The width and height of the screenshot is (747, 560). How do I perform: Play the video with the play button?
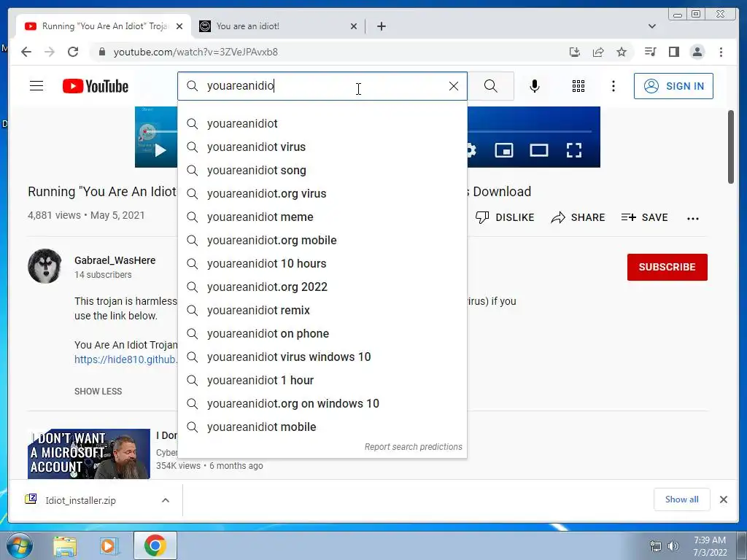click(160, 150)
